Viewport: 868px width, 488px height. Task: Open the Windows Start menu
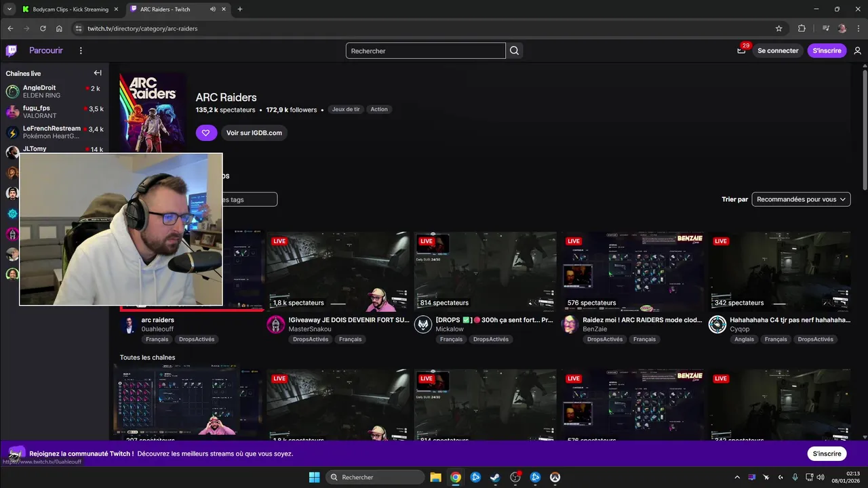[314, 477]
